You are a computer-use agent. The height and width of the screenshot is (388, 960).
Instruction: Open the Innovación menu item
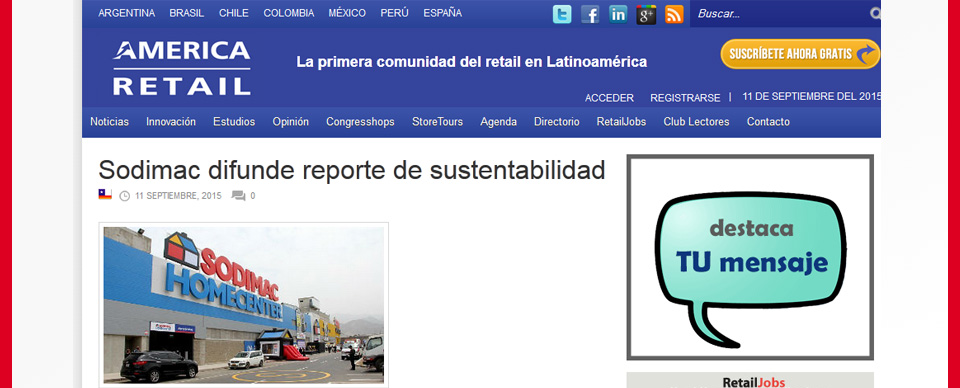point(171,122)
